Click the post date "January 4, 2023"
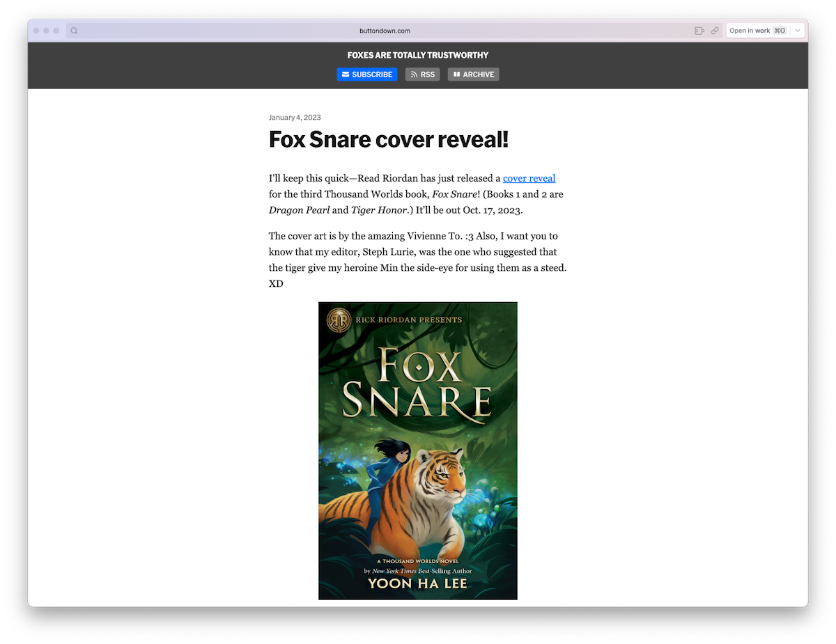 point(295,118)
